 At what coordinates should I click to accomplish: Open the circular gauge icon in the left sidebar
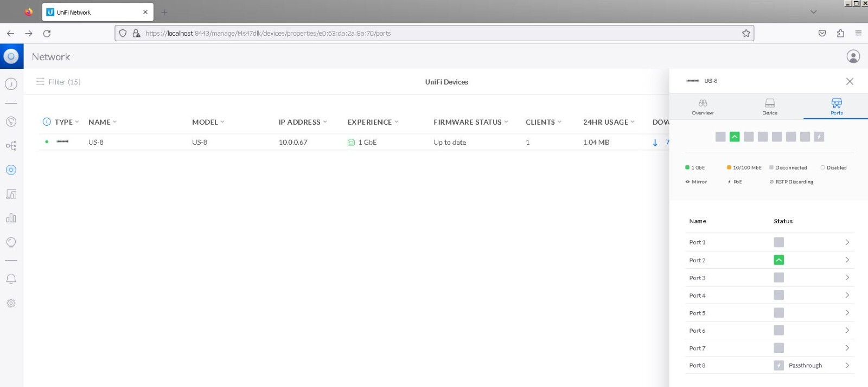point(11,121)
